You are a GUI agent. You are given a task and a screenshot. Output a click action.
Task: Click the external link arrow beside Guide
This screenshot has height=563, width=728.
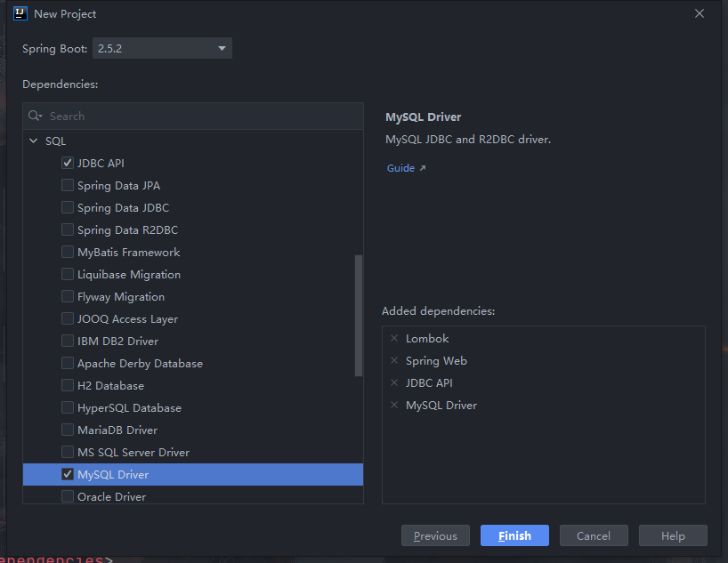423,168
